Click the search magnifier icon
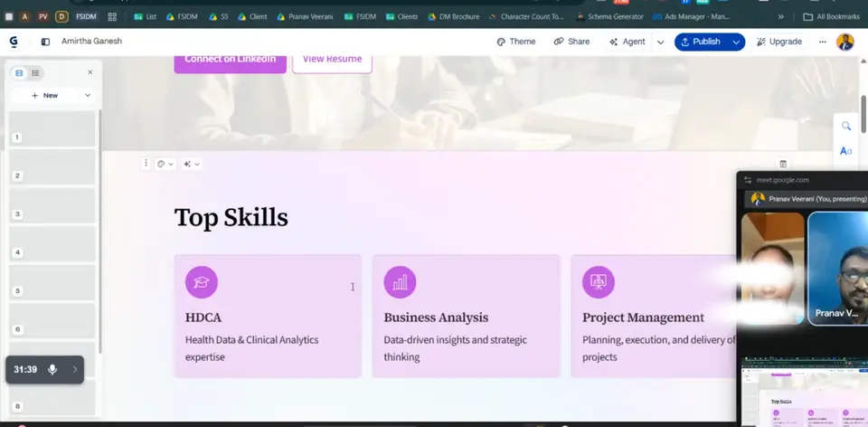The image size is (868, 427). (x=846, y=127)
